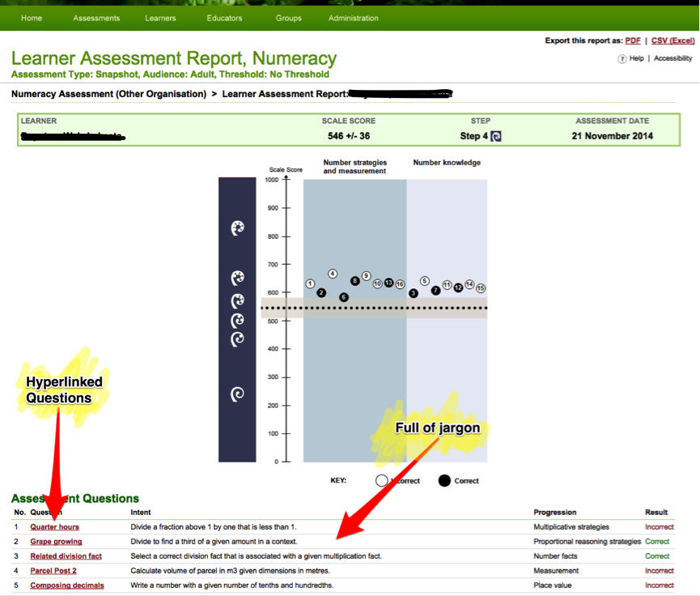The image size is (700, 596).
Task: Click the koru icon beside Step 4
Action: pos(496,136)
